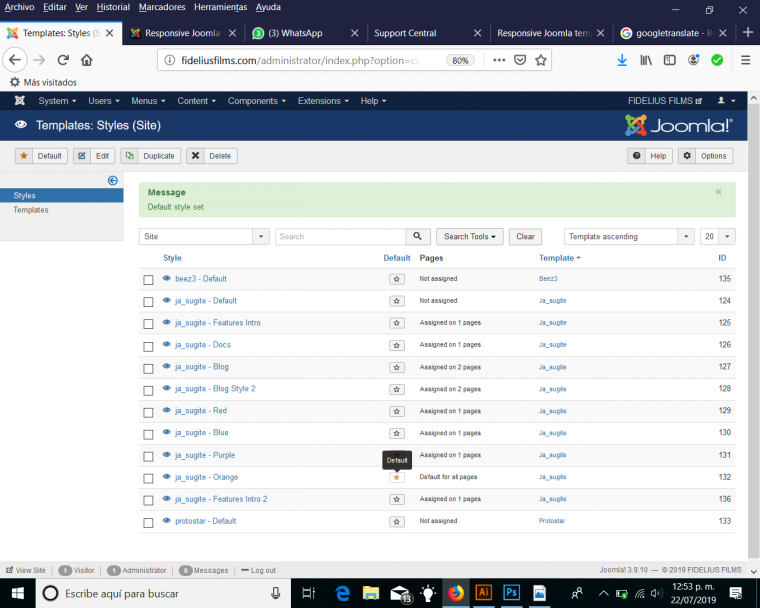Open Firefox downloads arrow icon
This screenshot has height=608, width=760.
pos(622,60)
